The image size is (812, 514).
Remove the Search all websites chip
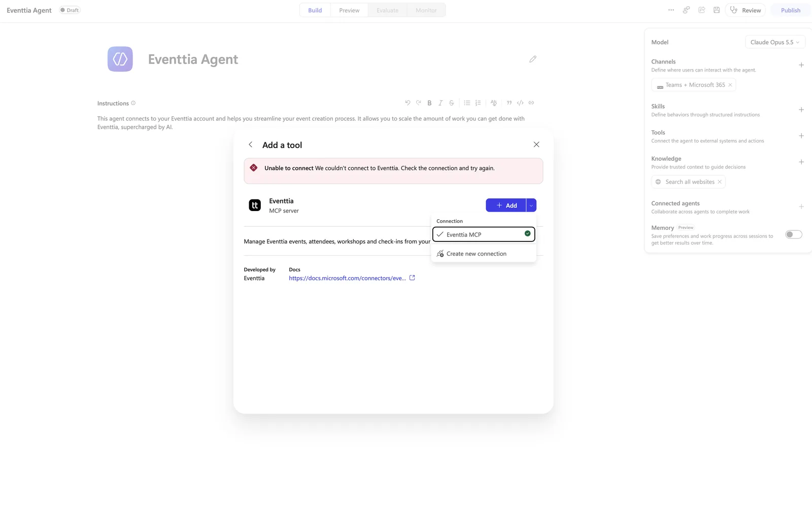click(x=720, y=182)
